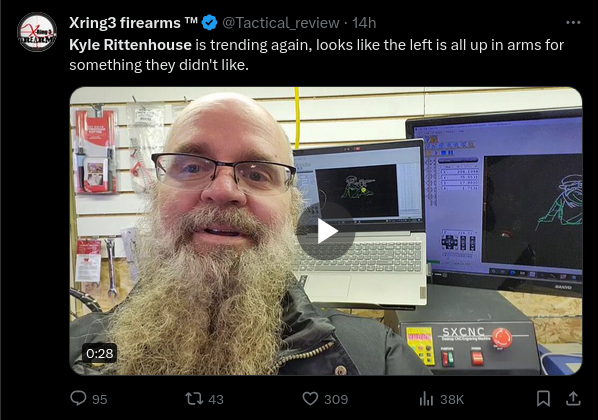Click the 95 replies count
Screen dimensions: 598x420
point(100,399)
